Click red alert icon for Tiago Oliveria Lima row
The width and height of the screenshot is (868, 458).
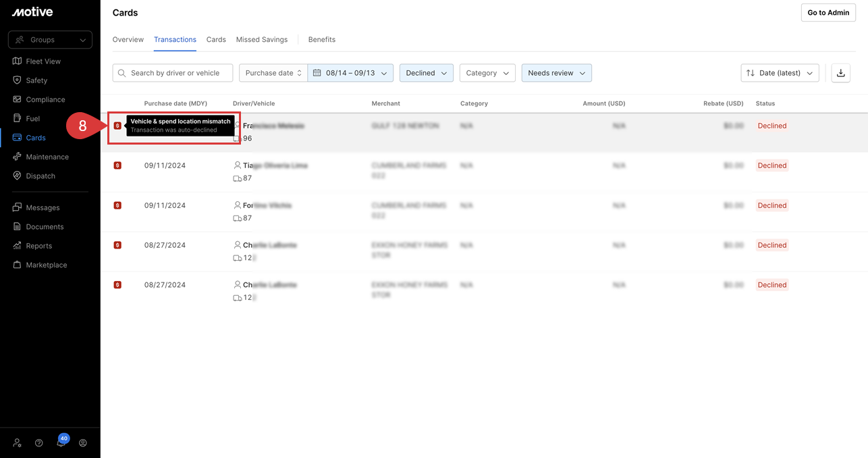[117, 166]
